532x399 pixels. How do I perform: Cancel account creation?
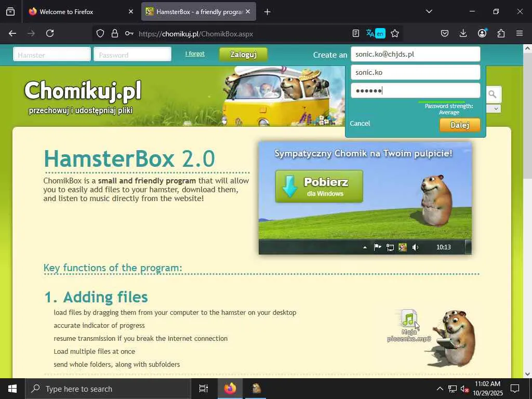click(x=360, y=124)
